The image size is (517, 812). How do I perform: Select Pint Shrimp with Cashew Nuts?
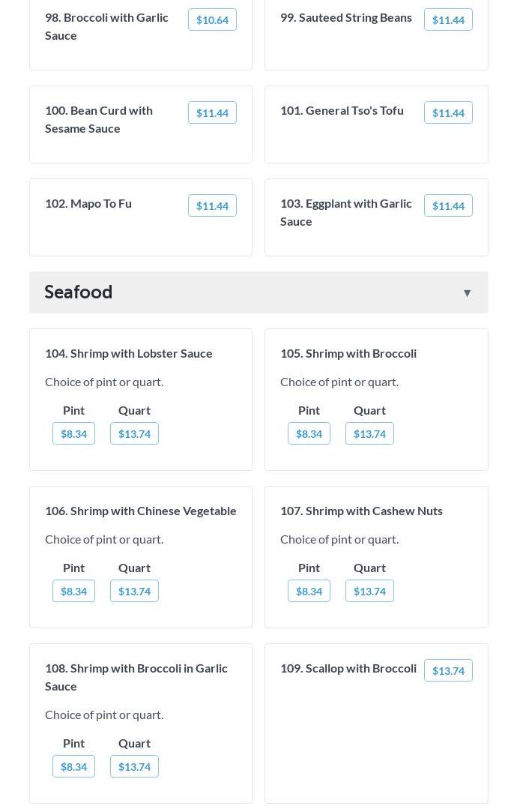coord(309,592)
